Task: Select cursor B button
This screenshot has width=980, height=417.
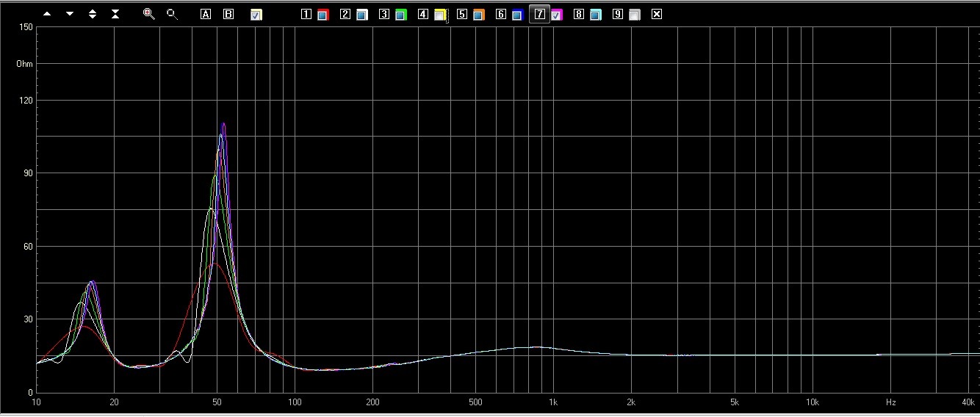Action: [228, 14]
